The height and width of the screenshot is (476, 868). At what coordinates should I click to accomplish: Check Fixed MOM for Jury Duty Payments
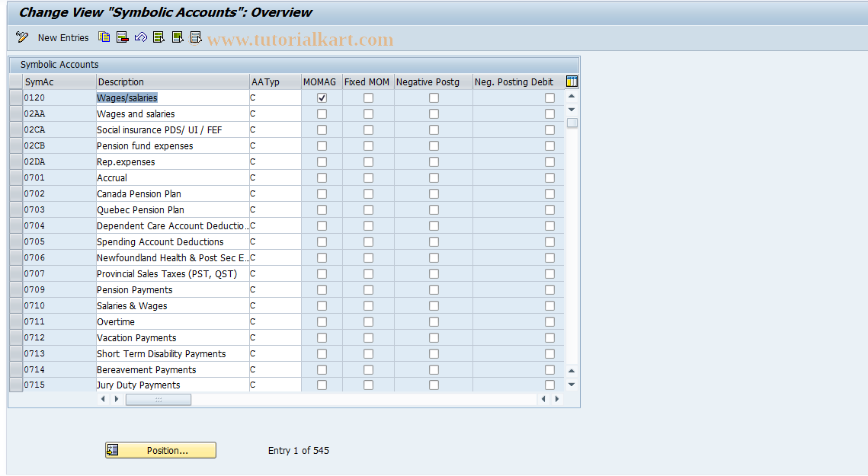point(368,385)
